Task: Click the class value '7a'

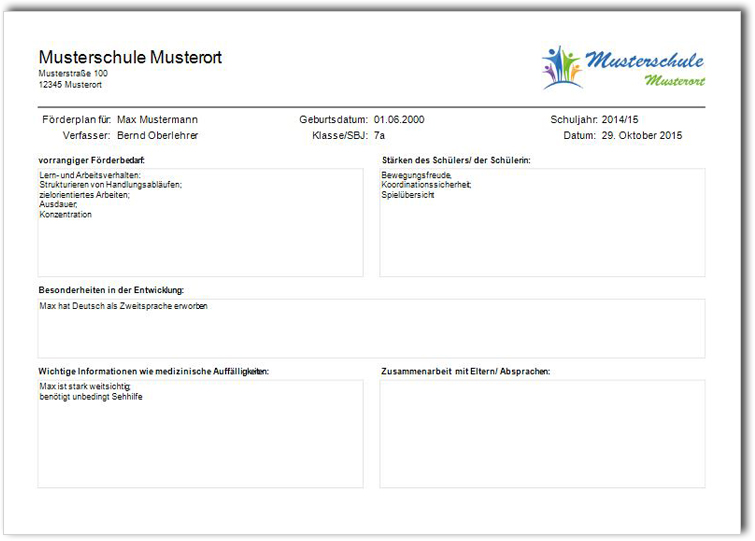Action: tap(379, 135)
